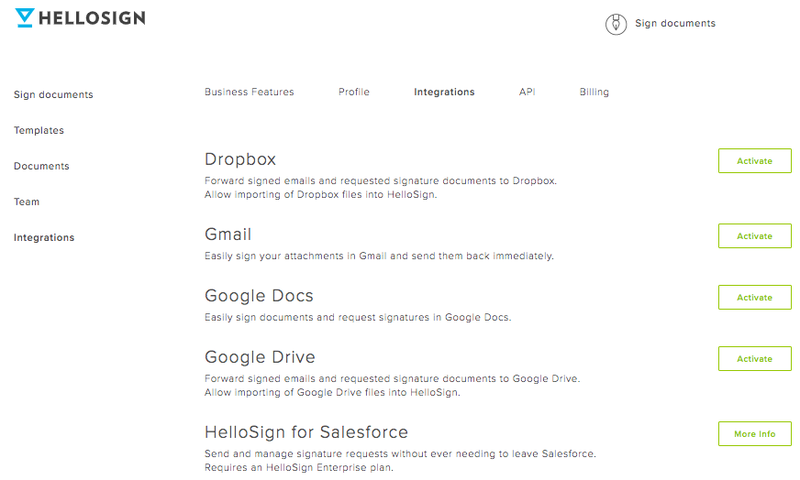Open Templates in the sidebar
The image size is (800, 480).
(39, 131)
